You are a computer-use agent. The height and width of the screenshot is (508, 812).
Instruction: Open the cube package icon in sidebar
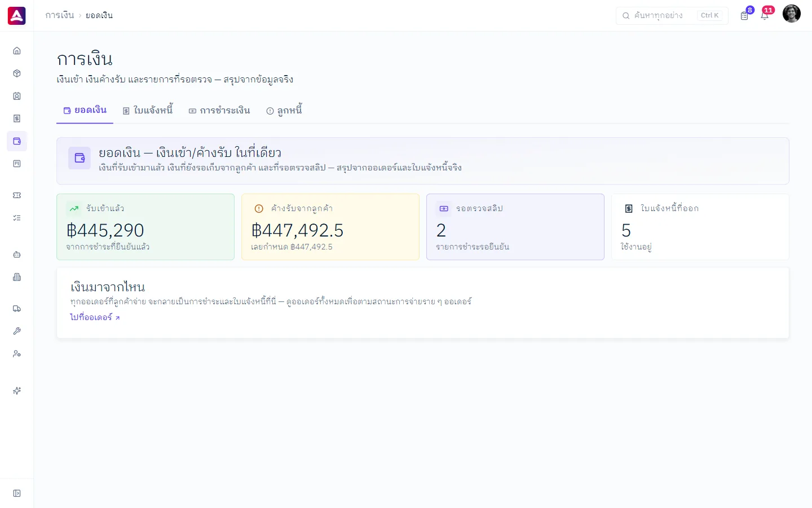click(x=17, y=73)
